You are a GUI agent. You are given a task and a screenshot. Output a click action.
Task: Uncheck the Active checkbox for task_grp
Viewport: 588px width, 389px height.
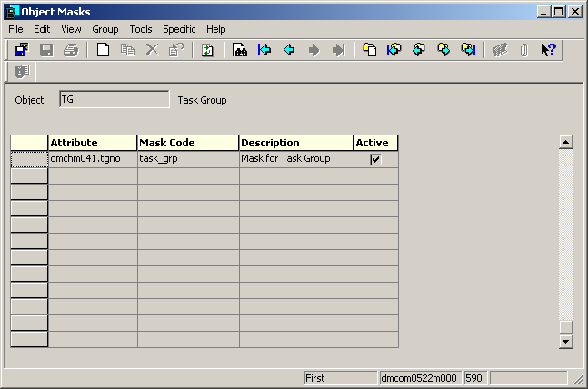point(375,159)
